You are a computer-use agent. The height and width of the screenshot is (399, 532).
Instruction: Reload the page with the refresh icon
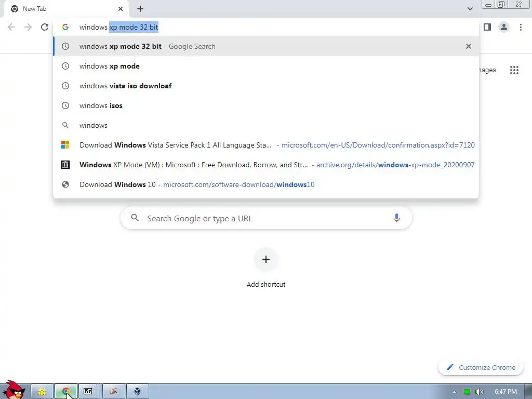tap(45, 27)
